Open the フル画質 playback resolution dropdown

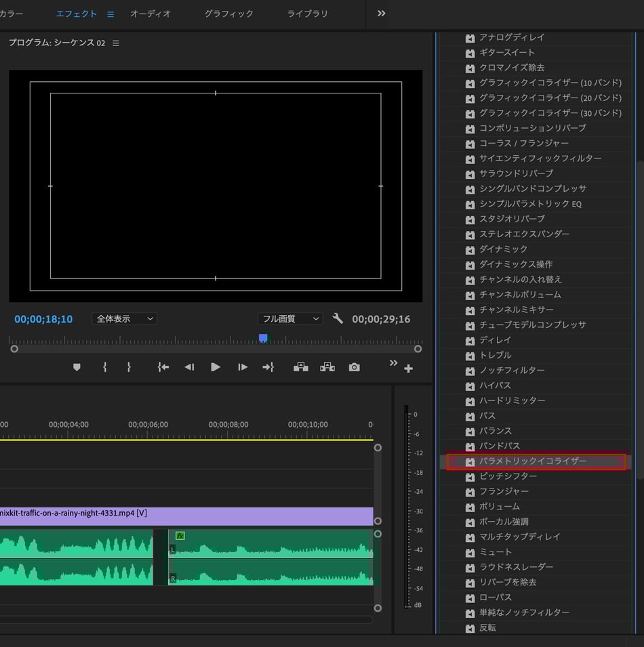click(x=290, y=318)
